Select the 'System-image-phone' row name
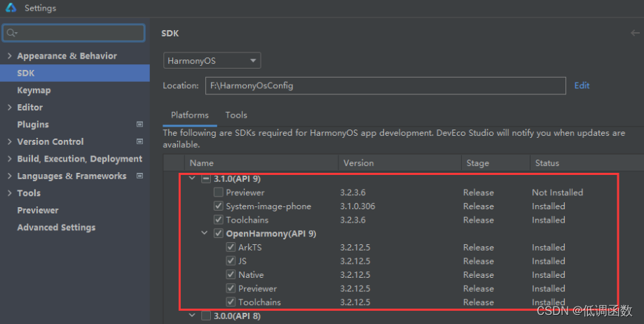 (268, 206)
